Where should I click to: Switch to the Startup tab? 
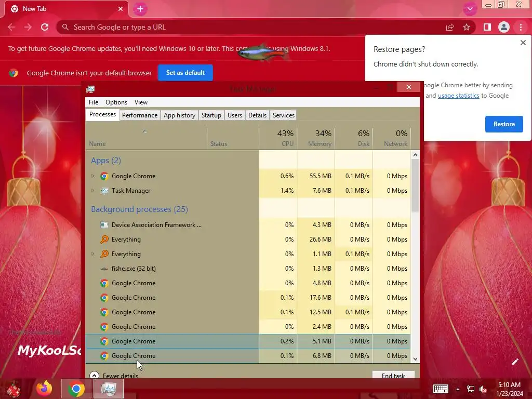click(x=211, y=115)
